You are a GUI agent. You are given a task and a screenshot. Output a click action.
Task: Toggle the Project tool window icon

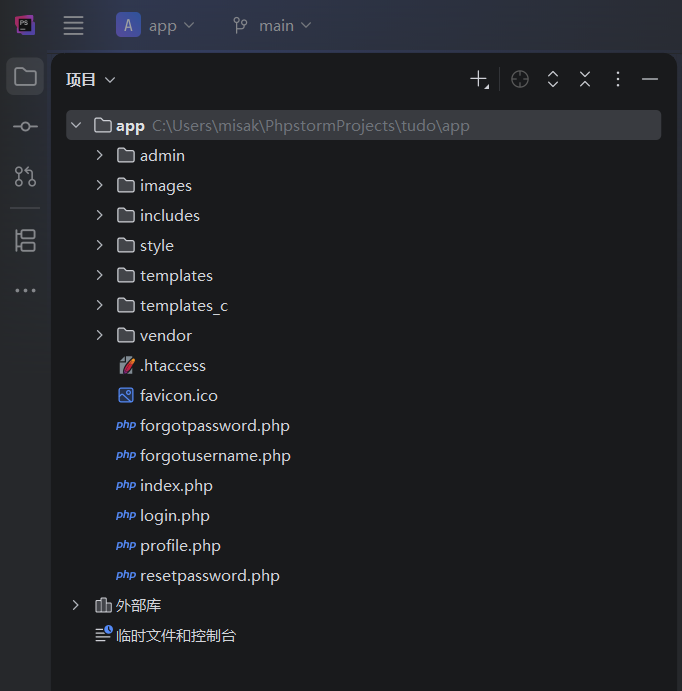[x=25, y=77]
